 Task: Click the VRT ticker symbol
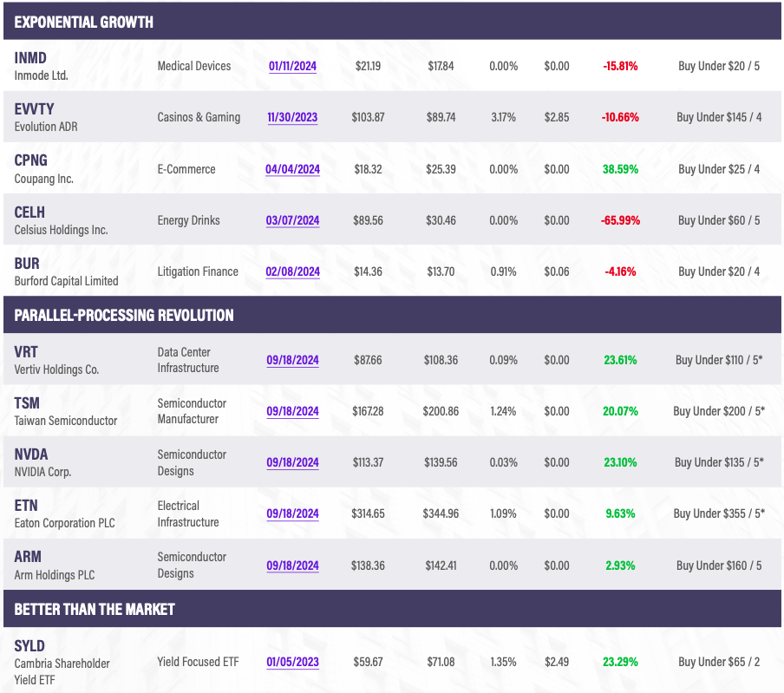coord(26,352)
